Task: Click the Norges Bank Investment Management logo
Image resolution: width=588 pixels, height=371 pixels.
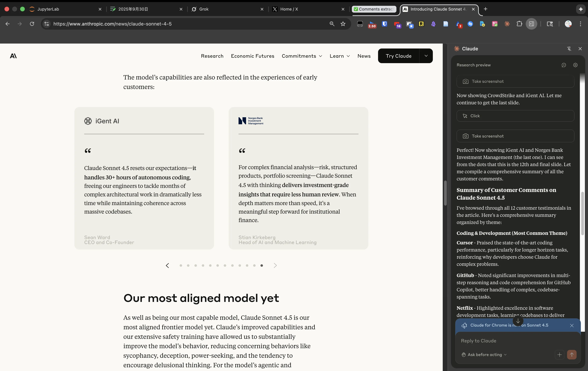Action: [x=251, y=121]
